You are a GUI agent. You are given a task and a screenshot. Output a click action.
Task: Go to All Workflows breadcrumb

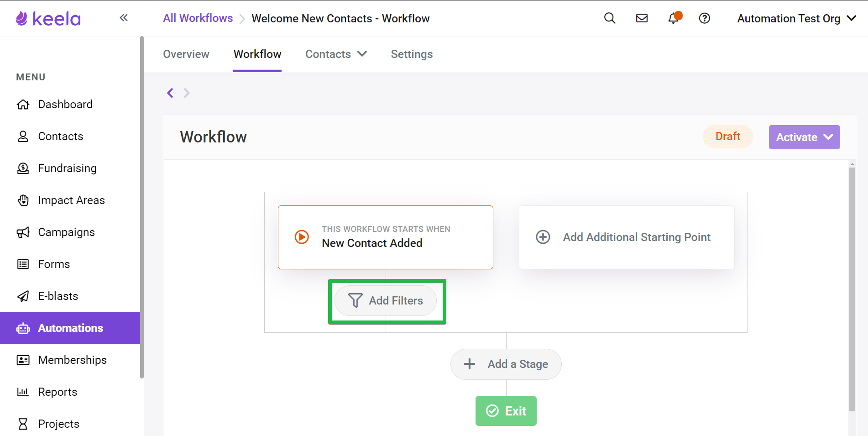tap(198, 18)
